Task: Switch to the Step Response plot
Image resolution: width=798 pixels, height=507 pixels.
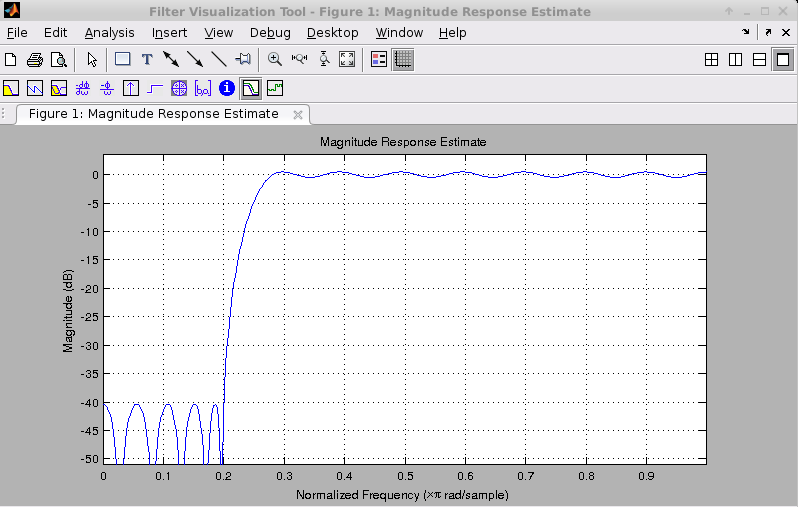Action: point(155,88)
